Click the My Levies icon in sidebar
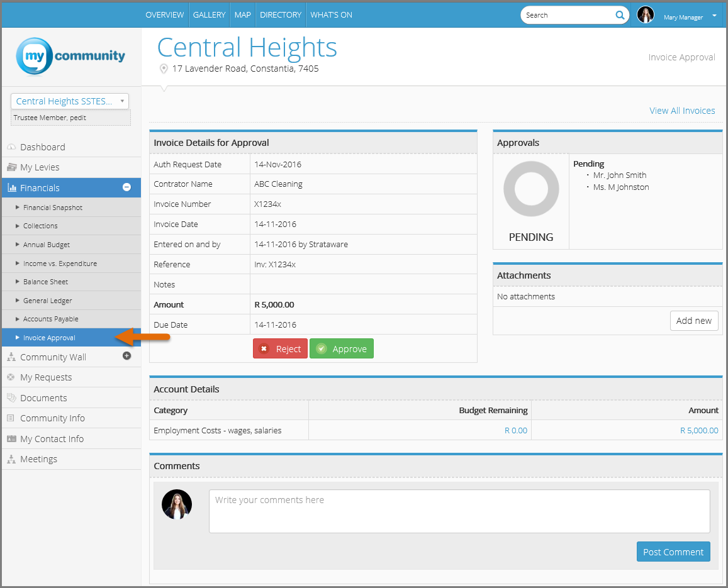This screenshot has height=588, width=728. [11, 167]
